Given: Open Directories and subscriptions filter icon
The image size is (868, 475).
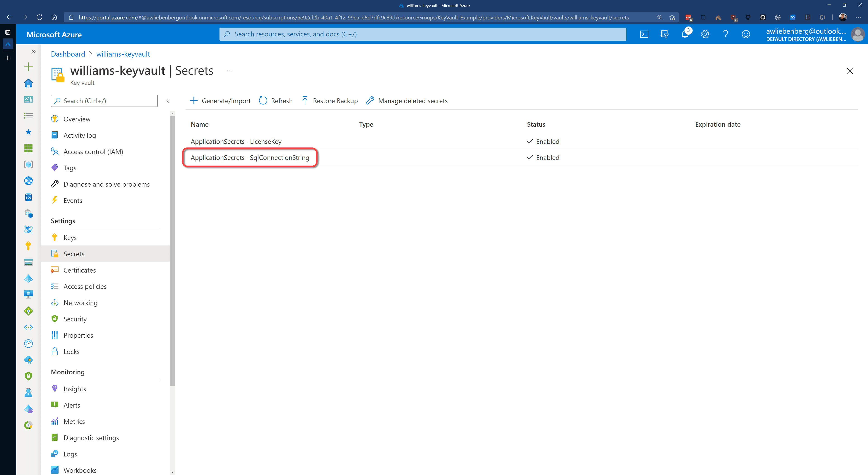Looking at the screenshot, I should click(x=664, y=34).
